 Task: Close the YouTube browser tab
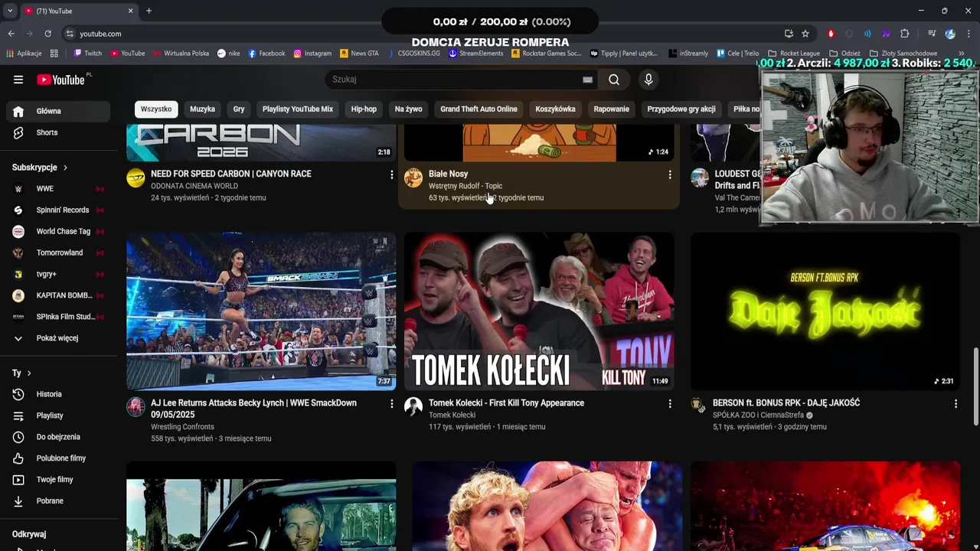pyautogui.click(x=130, y=11)
